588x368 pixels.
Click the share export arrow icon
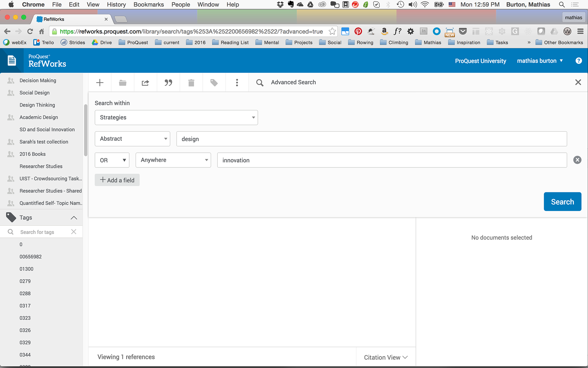[x=145, y=82]
